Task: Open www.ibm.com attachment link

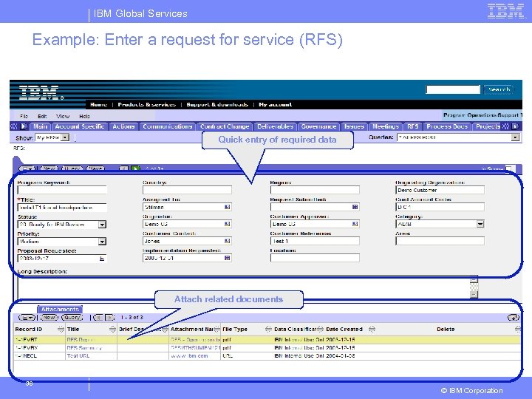Action: tap(189, 356)
